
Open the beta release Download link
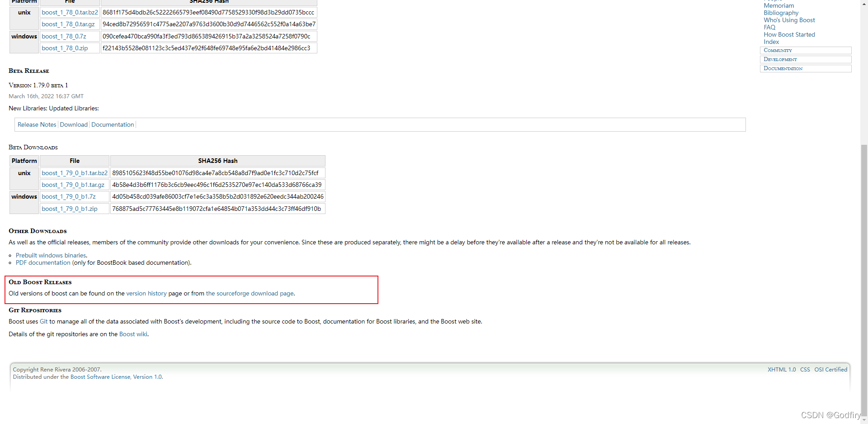click(74, 124)
